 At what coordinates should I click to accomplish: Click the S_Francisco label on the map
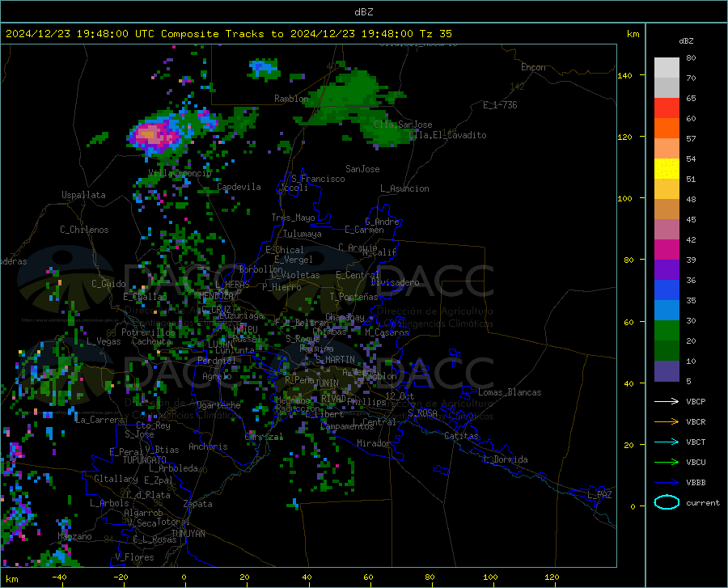(318, 179)
